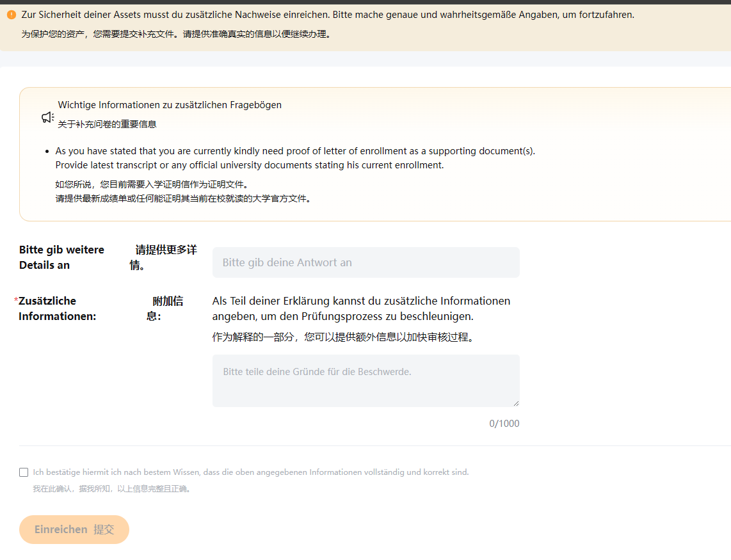Click 'Als Teil deiner Erklärung' description text
731x560 pixels.
(x=361, y=308)
